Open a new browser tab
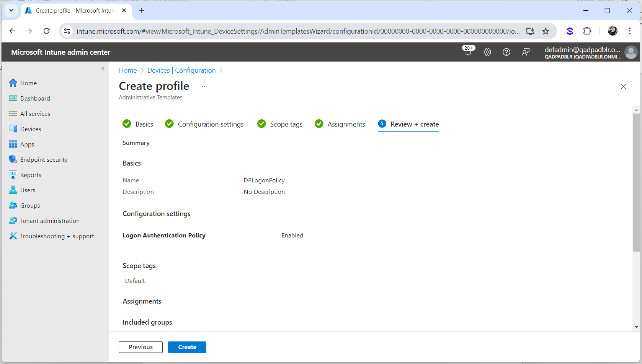Screen dimensions: 642x364 [x=141, y=11]
